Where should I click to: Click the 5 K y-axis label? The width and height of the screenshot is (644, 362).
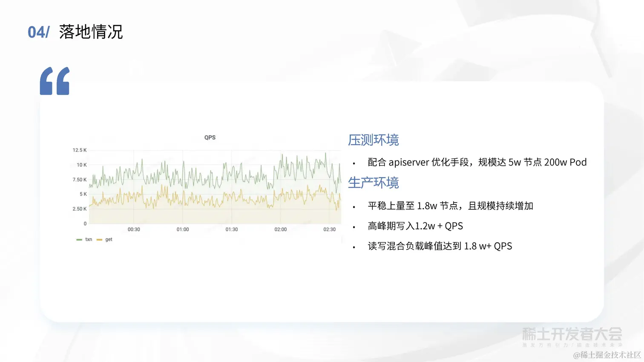pyautogui.click(x=83, y=194)
